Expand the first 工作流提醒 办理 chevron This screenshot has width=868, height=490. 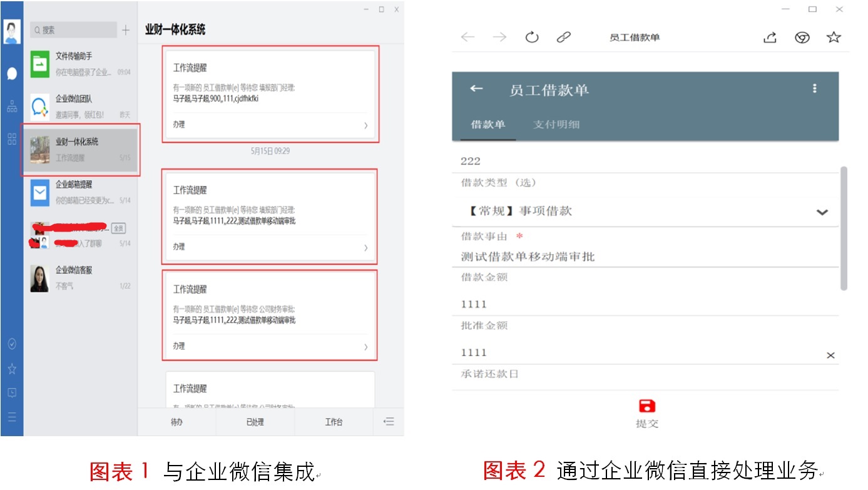(365, 125)
